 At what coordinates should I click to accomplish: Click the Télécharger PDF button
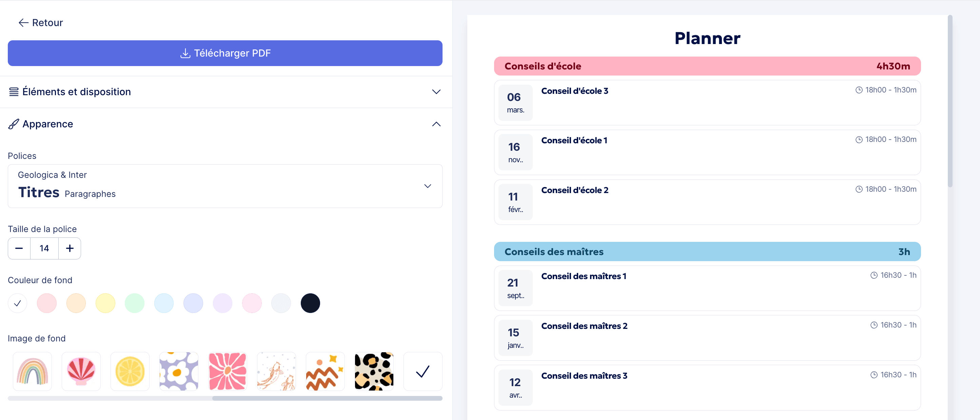225,53
